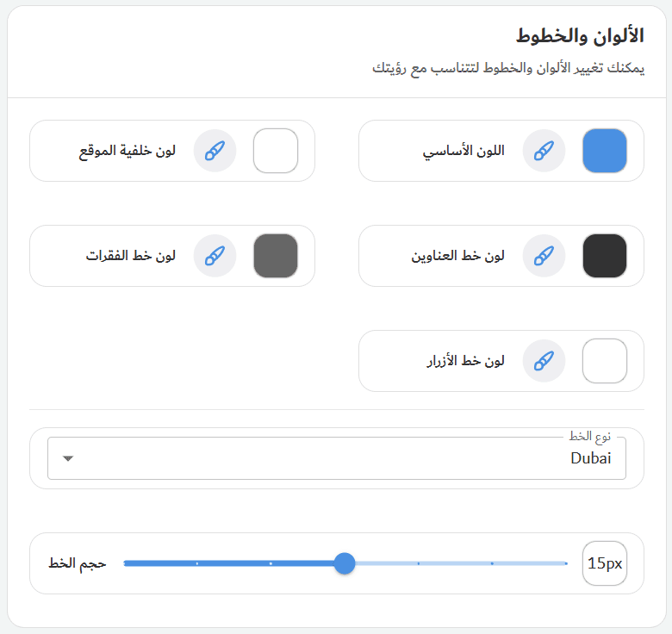Click the light right portion of the slider track
This screenshot has width=672, height=634.
tap(457, 563)
